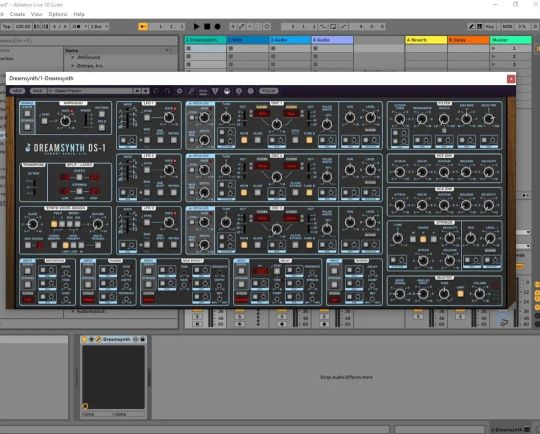Click the triangle logo icon in Dreamsynth toolbar
This screenshot has height=434, width=540.
pyautogui.click(x=215, y=91)
